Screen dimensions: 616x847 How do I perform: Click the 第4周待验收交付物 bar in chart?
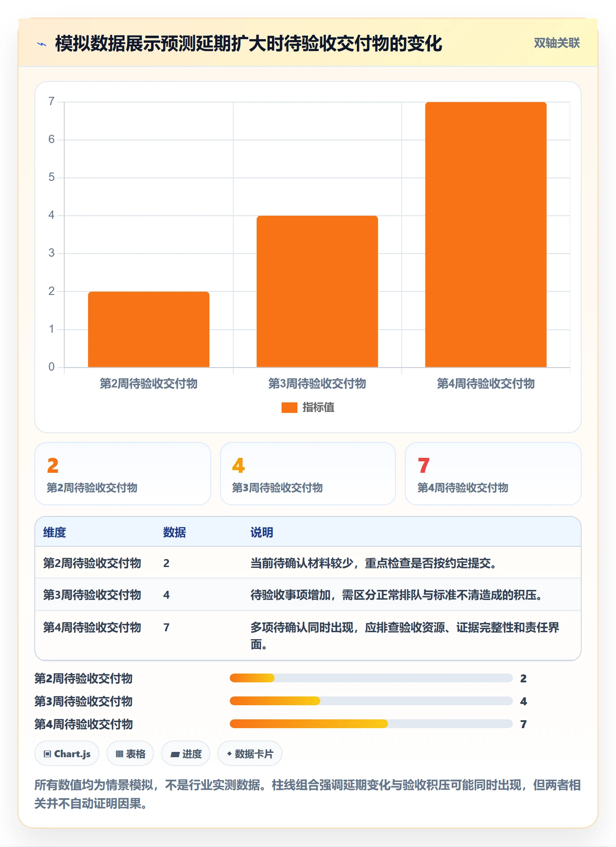coord(486,235)
